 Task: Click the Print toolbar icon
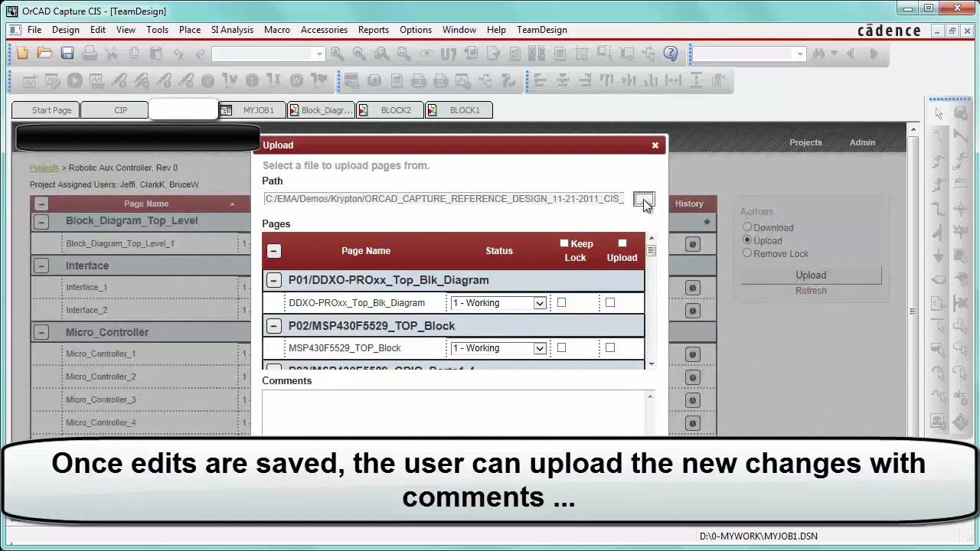click(90, 53)
